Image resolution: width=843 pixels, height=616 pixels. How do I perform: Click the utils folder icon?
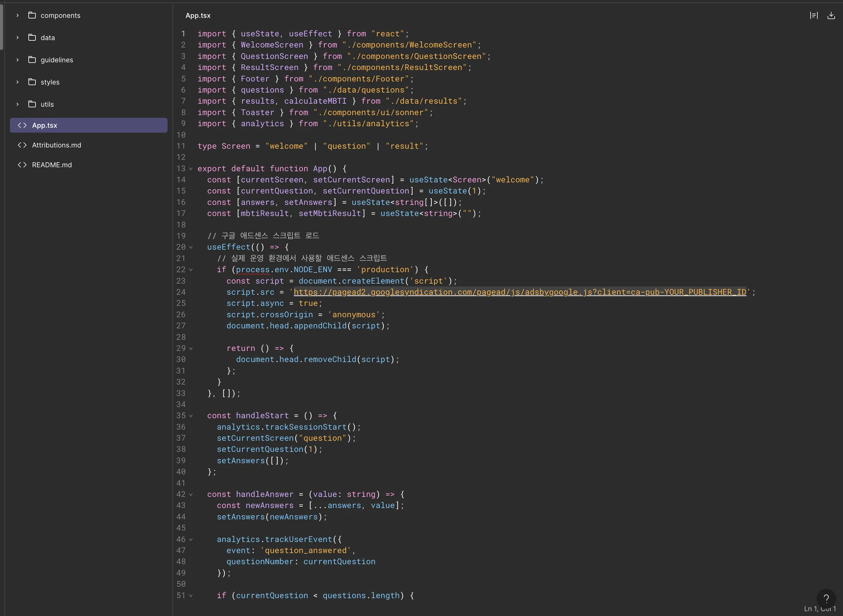click(x=32, y=104)
